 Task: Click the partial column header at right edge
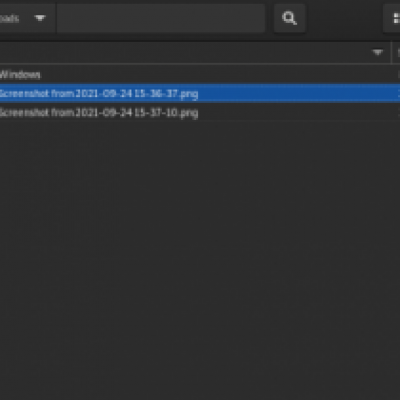click(x=396, y=53)
